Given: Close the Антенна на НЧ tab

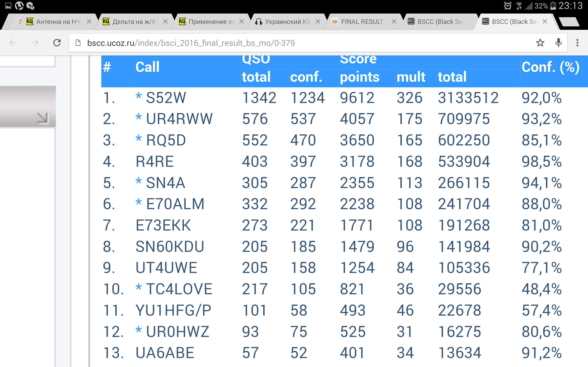Looking at the screenshot, I should coord(89,22).
